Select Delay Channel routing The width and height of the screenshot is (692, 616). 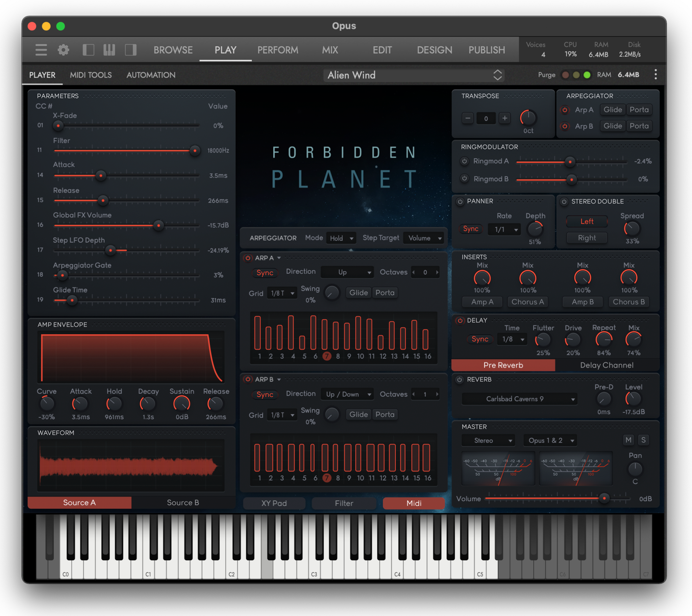point(607,365)
